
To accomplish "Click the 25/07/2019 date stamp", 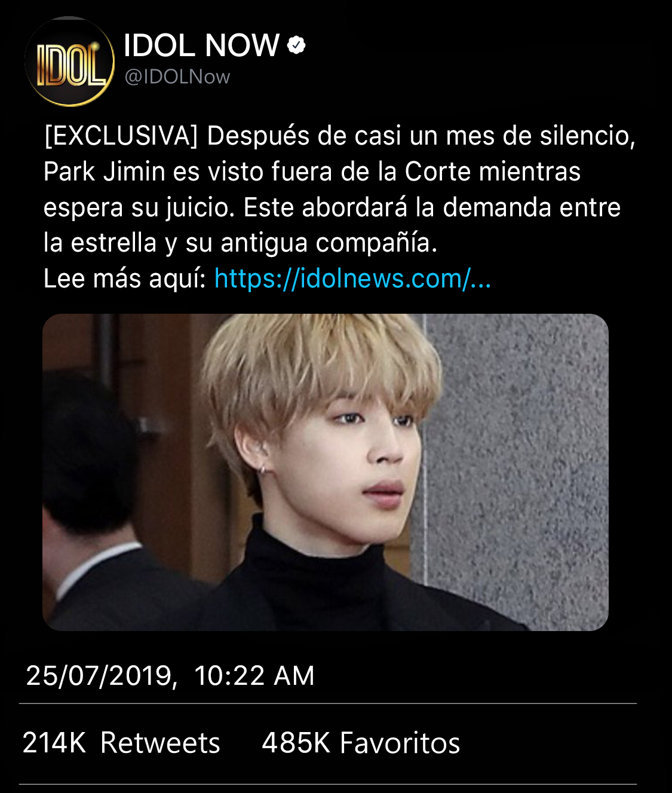I will tap(102, 676).
